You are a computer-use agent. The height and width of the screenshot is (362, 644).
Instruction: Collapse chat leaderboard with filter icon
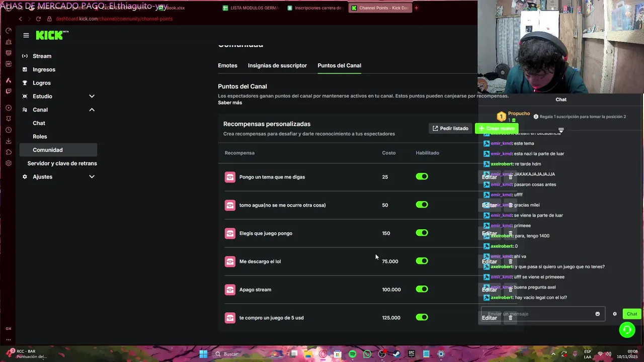(561, 130)
